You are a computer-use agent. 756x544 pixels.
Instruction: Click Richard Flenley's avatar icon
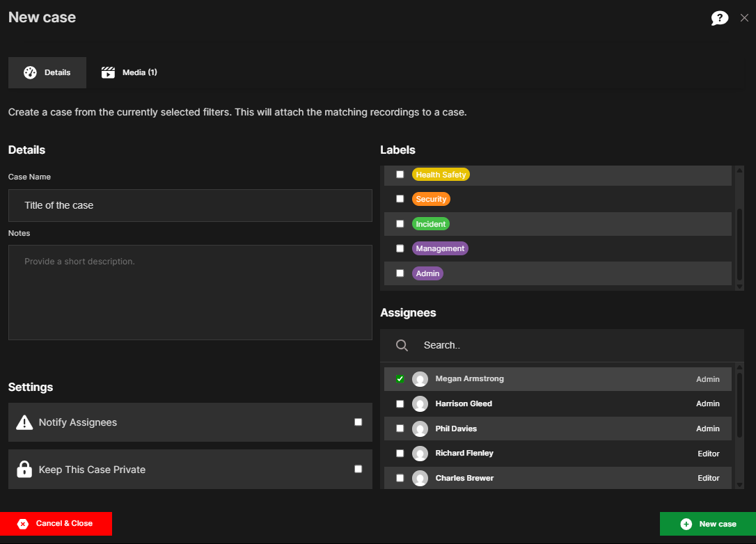coord(420,454)
